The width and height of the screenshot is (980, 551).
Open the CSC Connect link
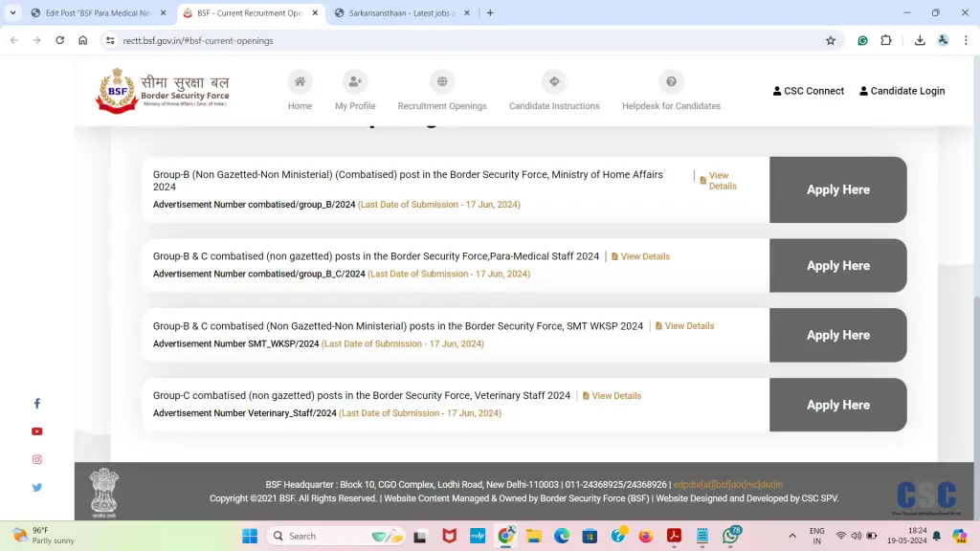pyautogui.click(x=808, y=91)
